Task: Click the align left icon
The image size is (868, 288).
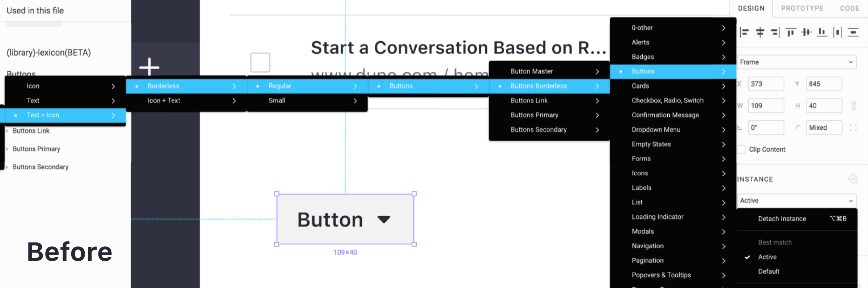Action: click(x=744, y=33)
